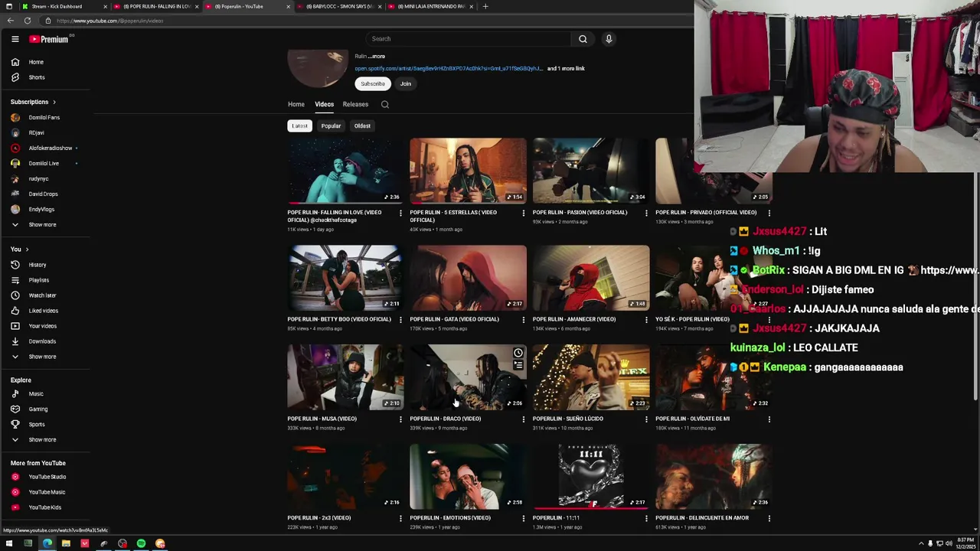Open the Spotify artist link

point(449,69)
